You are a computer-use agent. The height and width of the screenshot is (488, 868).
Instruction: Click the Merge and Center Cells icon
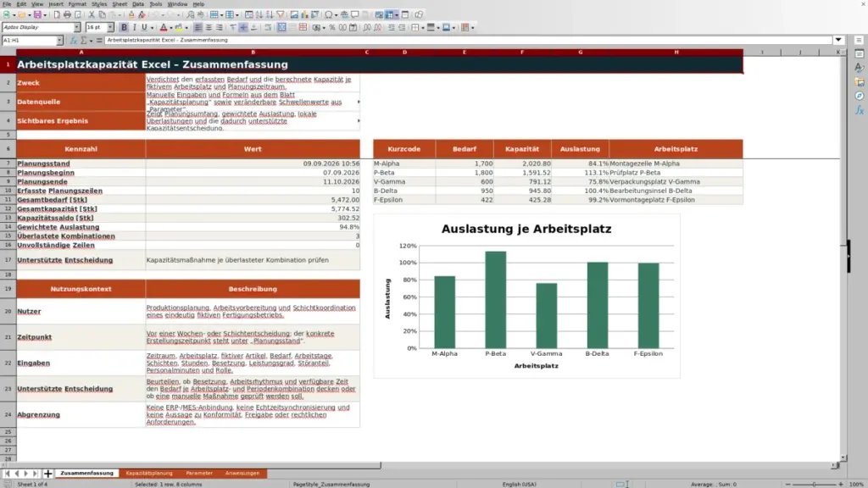coord(281,28)
